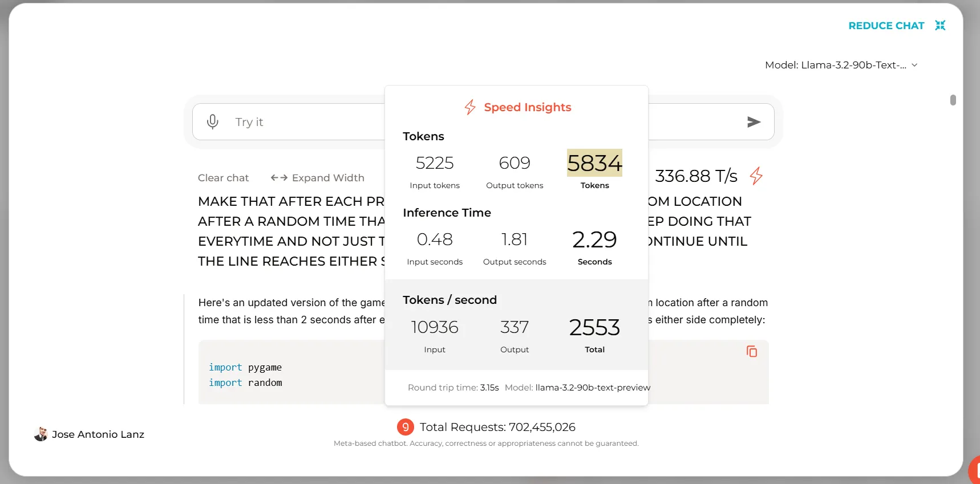Screen dimensions: 980x484
Task: Click the 2553 total tokens per second
Action: click(x=594, y=328)
